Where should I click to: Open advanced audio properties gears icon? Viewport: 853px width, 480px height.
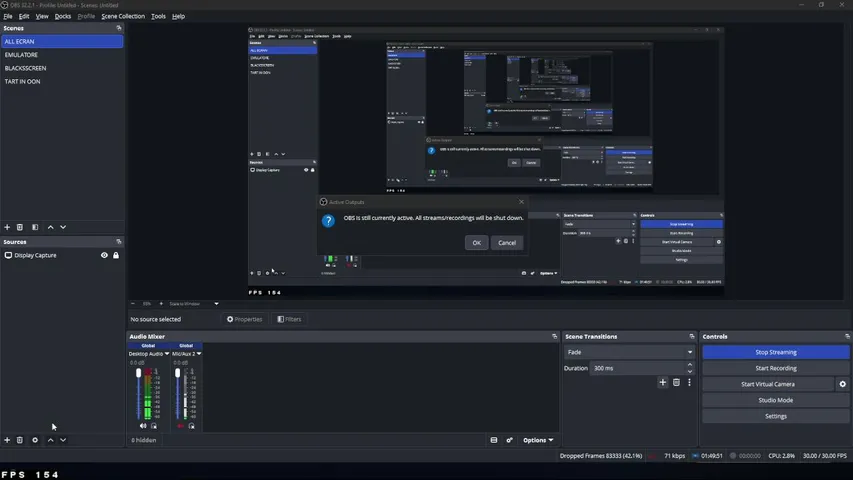(510, 440)
